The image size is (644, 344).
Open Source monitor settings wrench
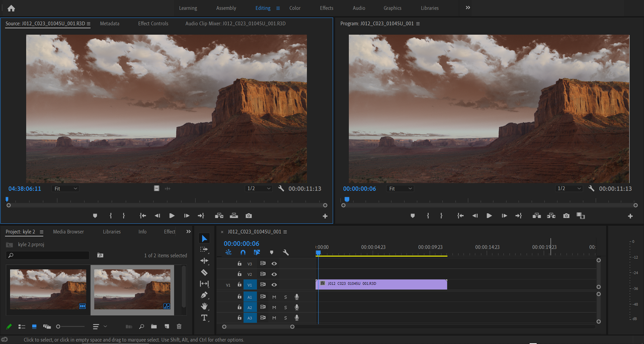(x=281, y=188)
